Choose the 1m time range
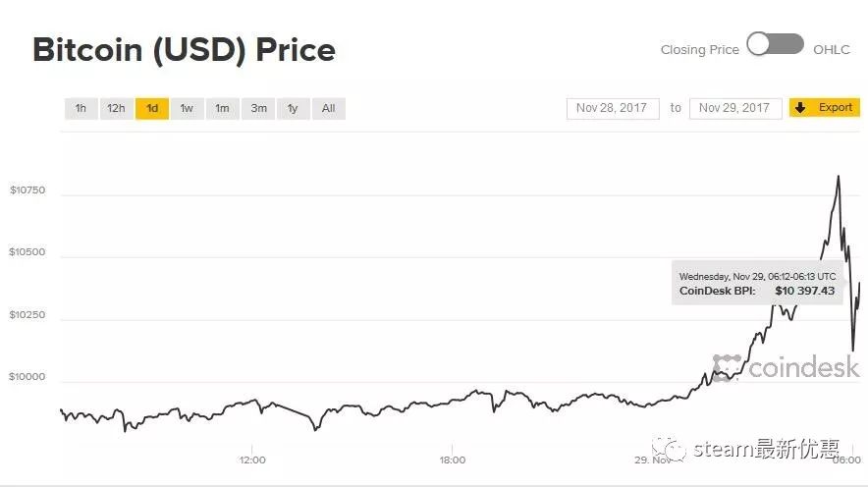Viewport: 868px width, 487px height. tap(223, 108)
